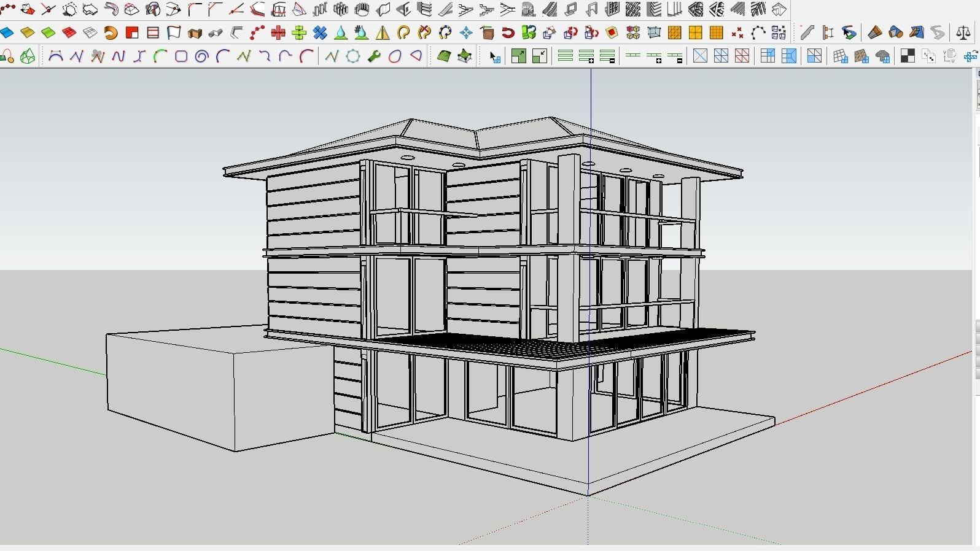Click the orange four-square grid icon
980x551 pixels.
click(696, 33)
